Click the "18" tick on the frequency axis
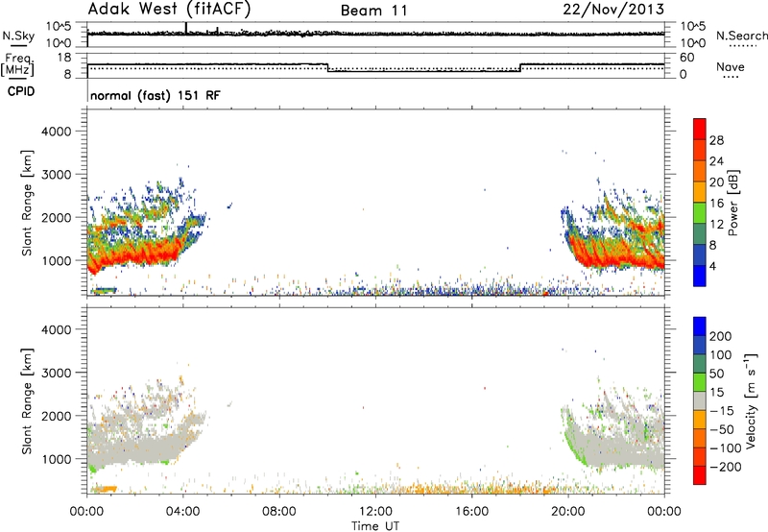Viewport: 768px width, 532px height. (64, 58)
